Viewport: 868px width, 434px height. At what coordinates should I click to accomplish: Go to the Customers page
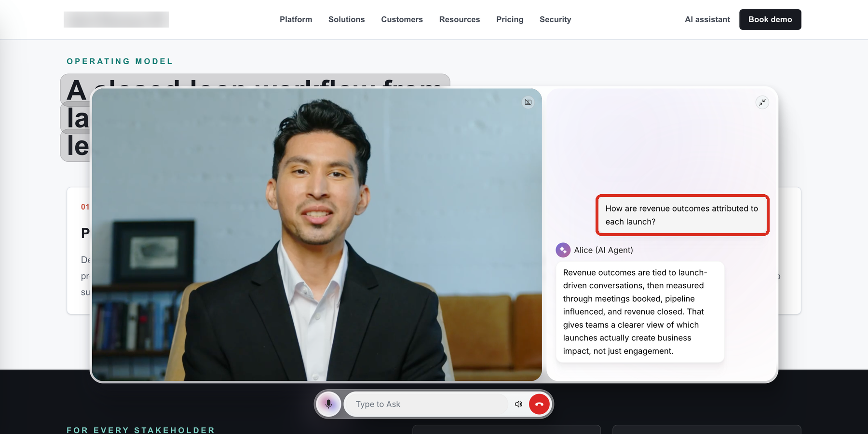[402, 19]
